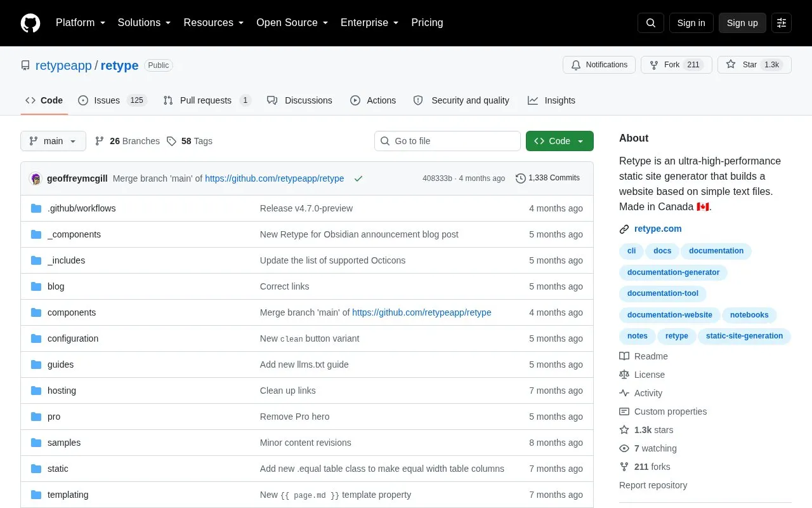The width and height of the screenshot is (812, 508).
Task: Click the Sign up button
Action: pos(742,23)
